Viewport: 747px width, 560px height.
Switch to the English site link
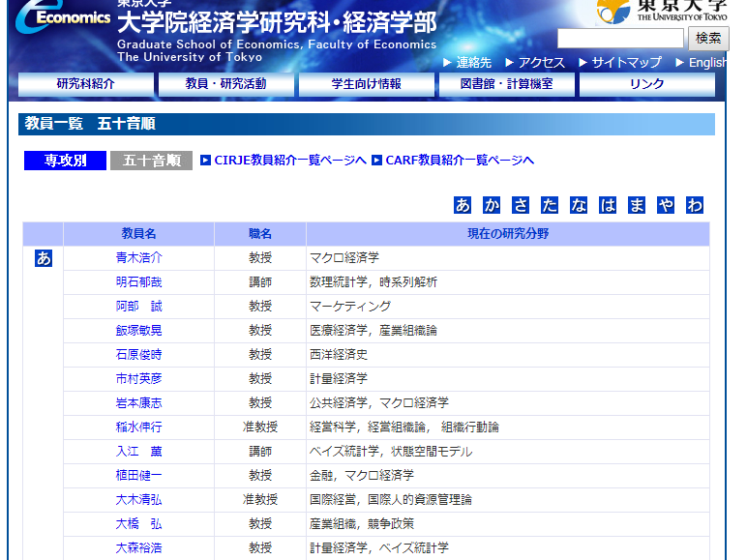point(707,62)
